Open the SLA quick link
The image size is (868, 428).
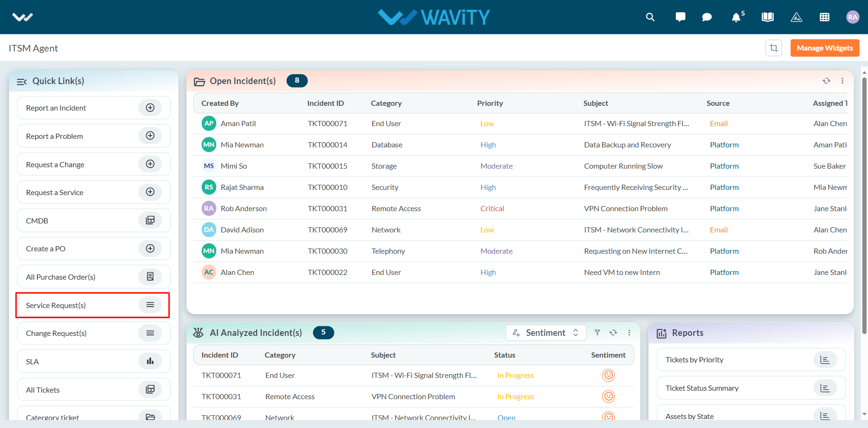pos(94,361)
